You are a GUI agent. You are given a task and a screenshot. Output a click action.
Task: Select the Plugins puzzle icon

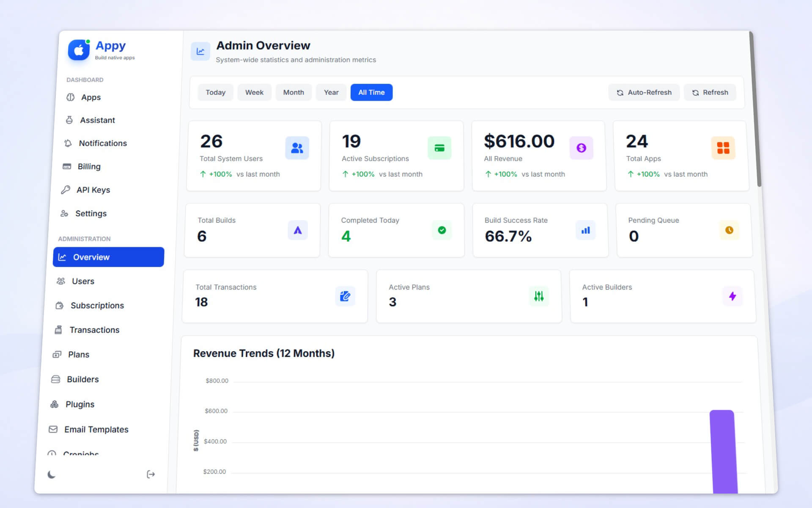point(55,404)
